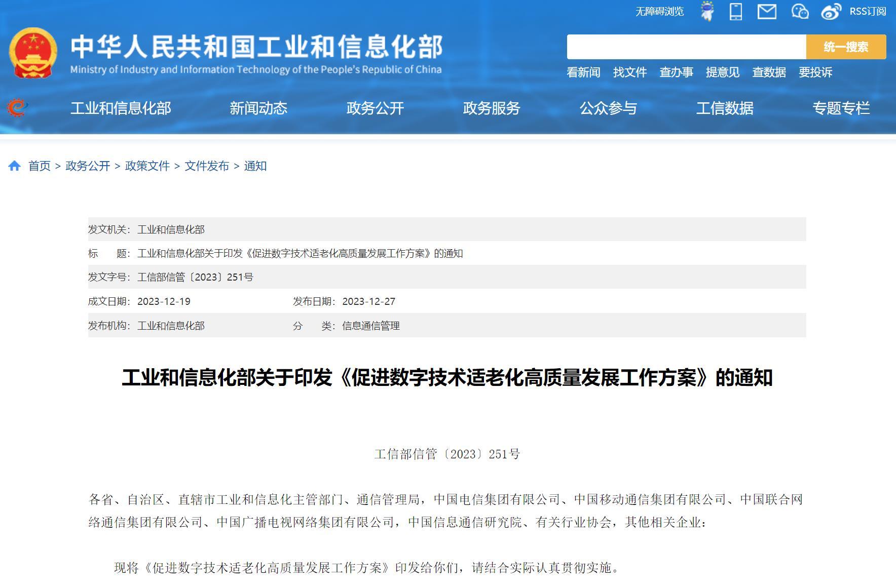The image size is (896, 588).
Task: Open the Weibo sharing icon
Action: tap(831, 12)
